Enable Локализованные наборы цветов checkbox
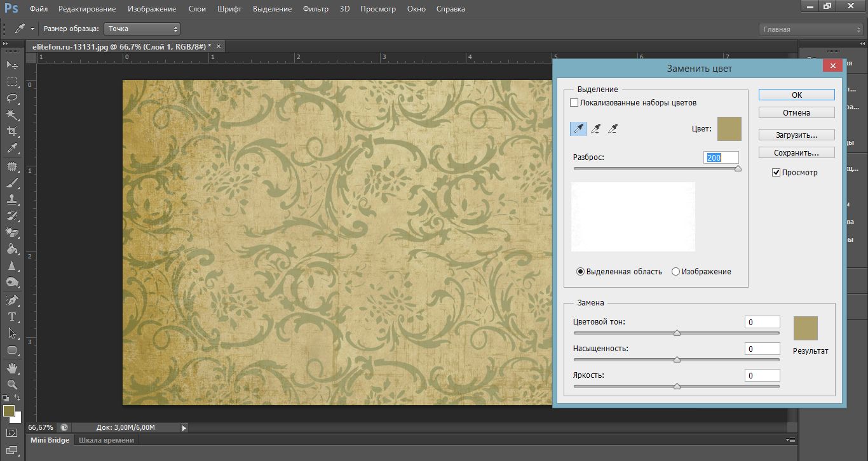This screenshot has width=868, height=461. click(x=574, y=102)
